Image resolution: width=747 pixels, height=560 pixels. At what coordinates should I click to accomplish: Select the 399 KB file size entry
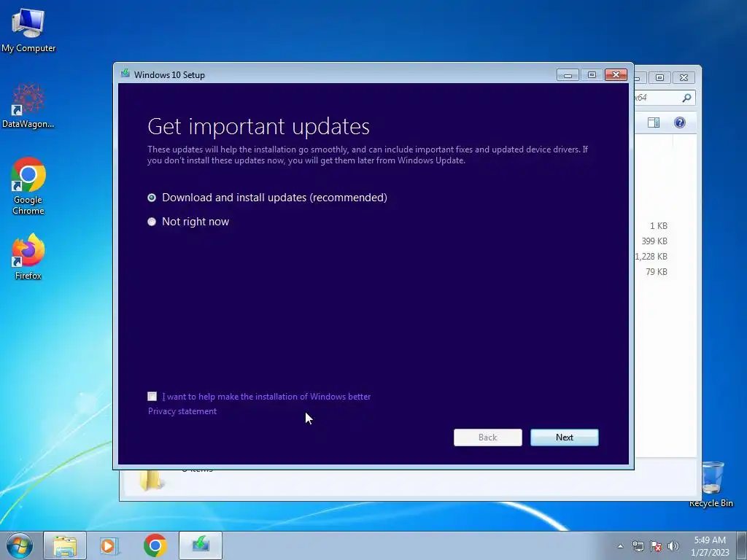[654, 241]
